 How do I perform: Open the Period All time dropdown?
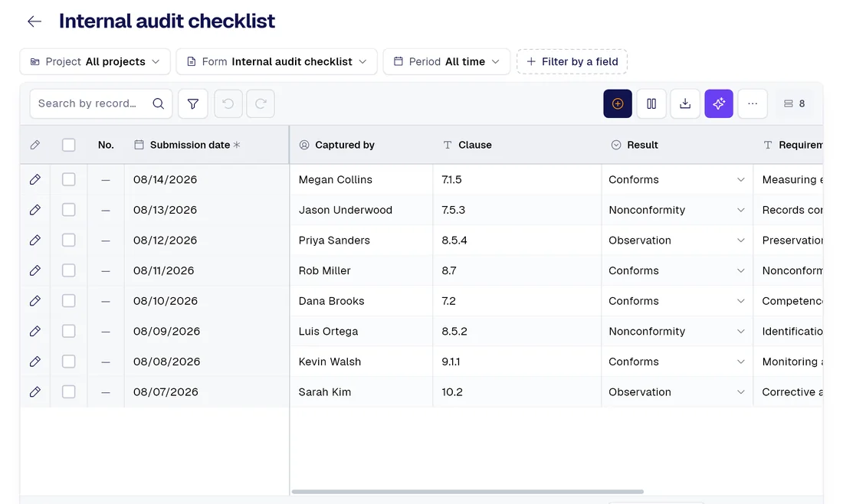pos(447,62)
